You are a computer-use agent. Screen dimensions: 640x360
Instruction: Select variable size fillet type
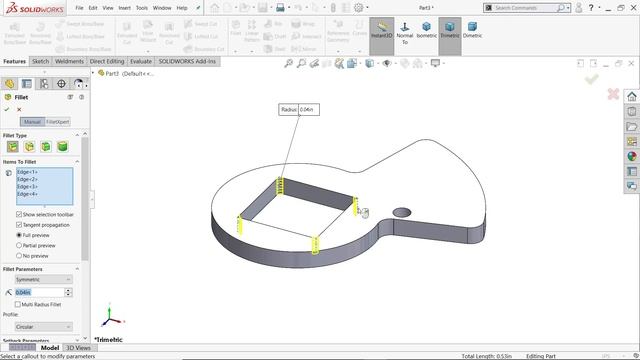29,147
